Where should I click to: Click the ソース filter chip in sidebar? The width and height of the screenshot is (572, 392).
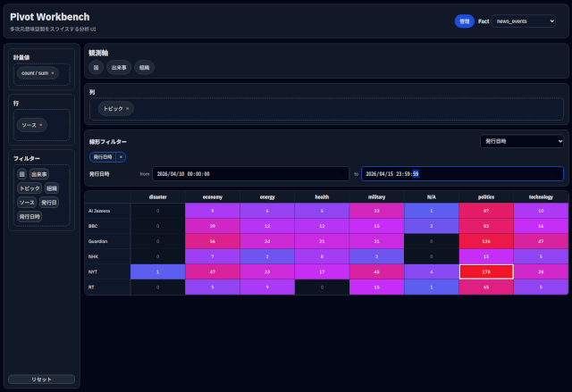point(27,203)
